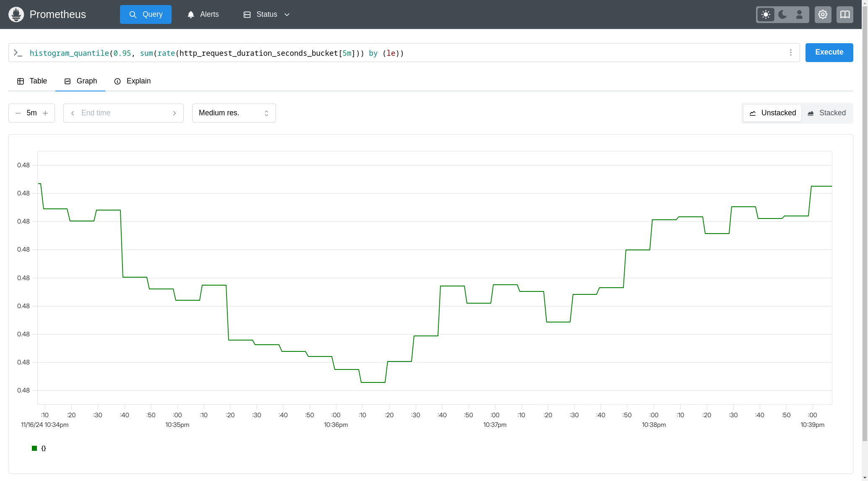The height and width of the screenshot is (481, 868).
Task: Increase the 5m range with plus
Action: [45, 113]
